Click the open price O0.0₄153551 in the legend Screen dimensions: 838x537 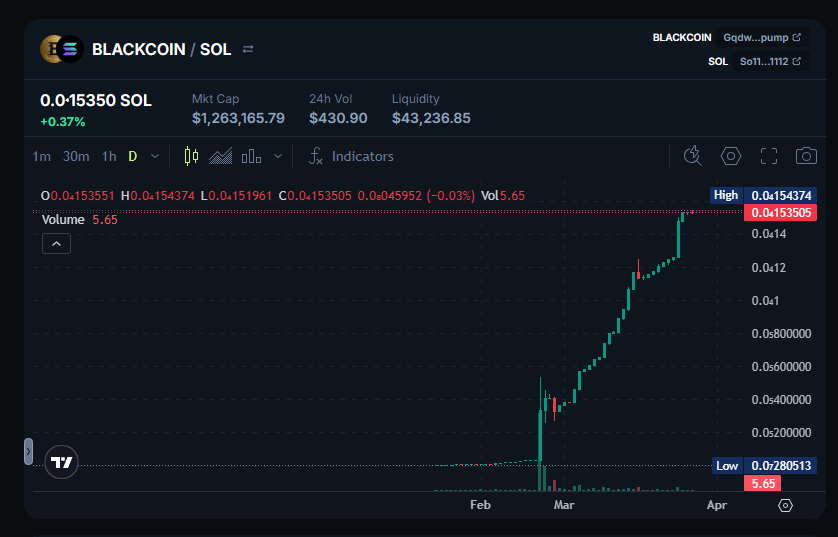(78, 196)
